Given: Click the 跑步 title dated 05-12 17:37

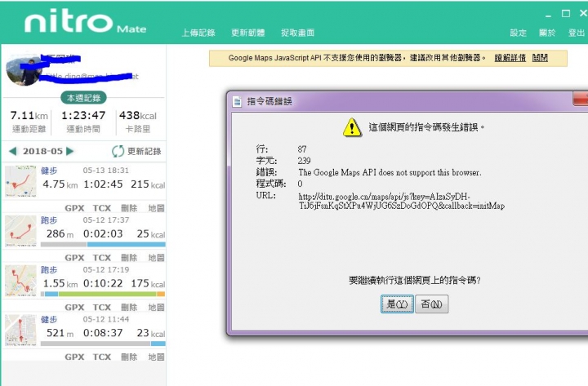Looking at the screenshot, I should pos(49,220).
